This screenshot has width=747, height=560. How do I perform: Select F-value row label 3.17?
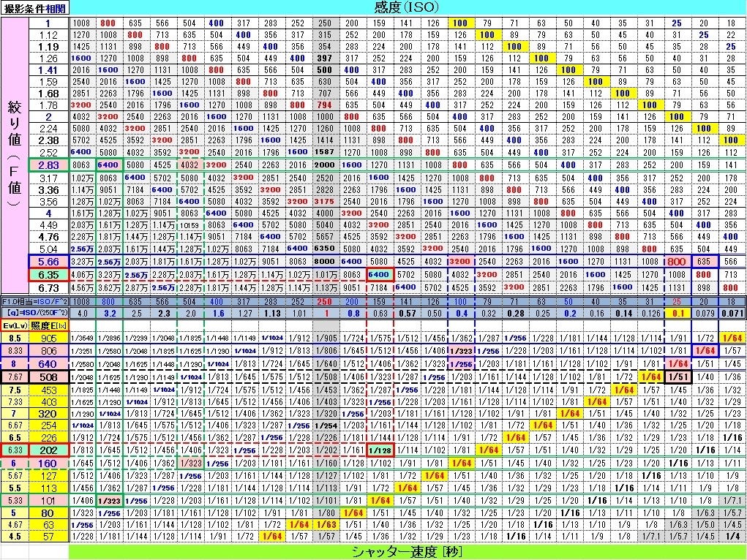click(48, 178)
